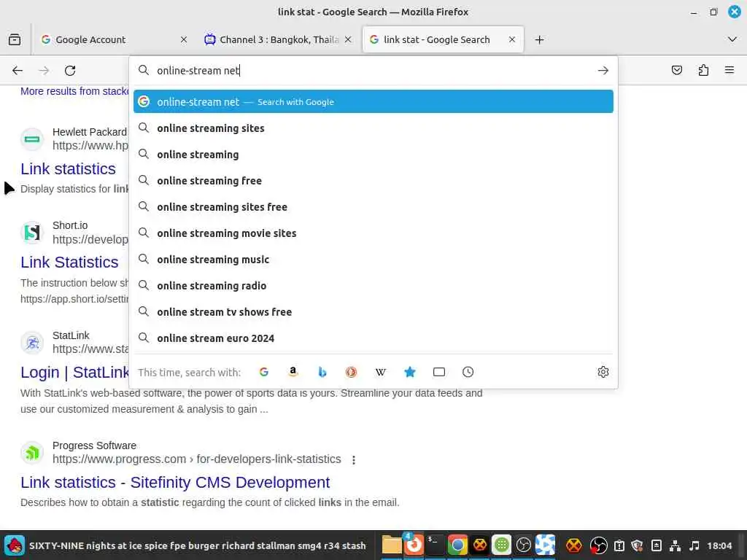747x560 pixels.
Task: Search this time with Wikipedia
Action: (381, 372)
